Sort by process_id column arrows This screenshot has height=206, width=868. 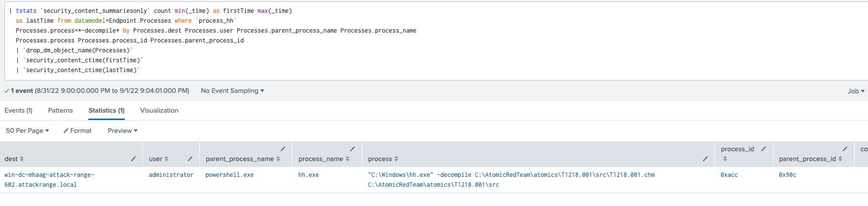coord(725,159)
